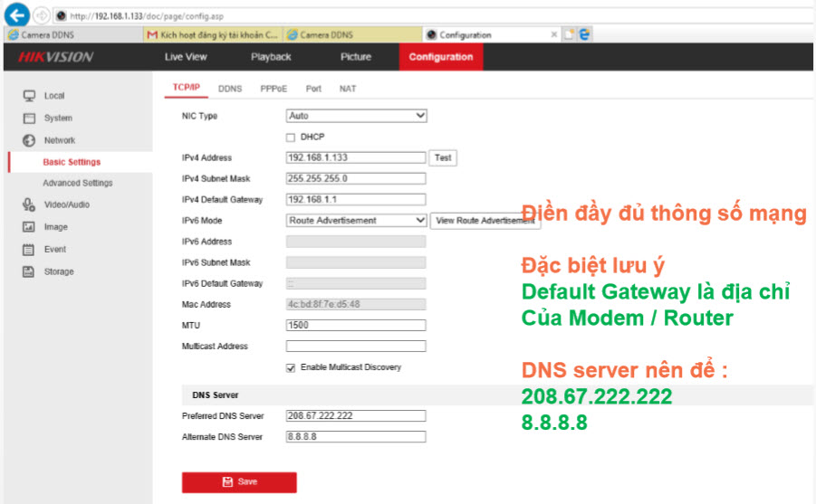Close the Configuration browser tab

click(x=553, y=34)
